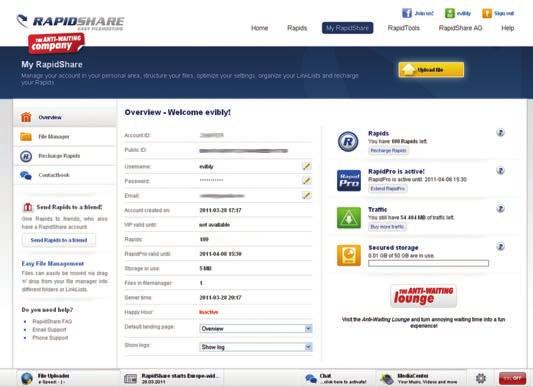The image size is (533, 387).
Task: Click the Overview house icon in sidebar
Action: (26, 117)
